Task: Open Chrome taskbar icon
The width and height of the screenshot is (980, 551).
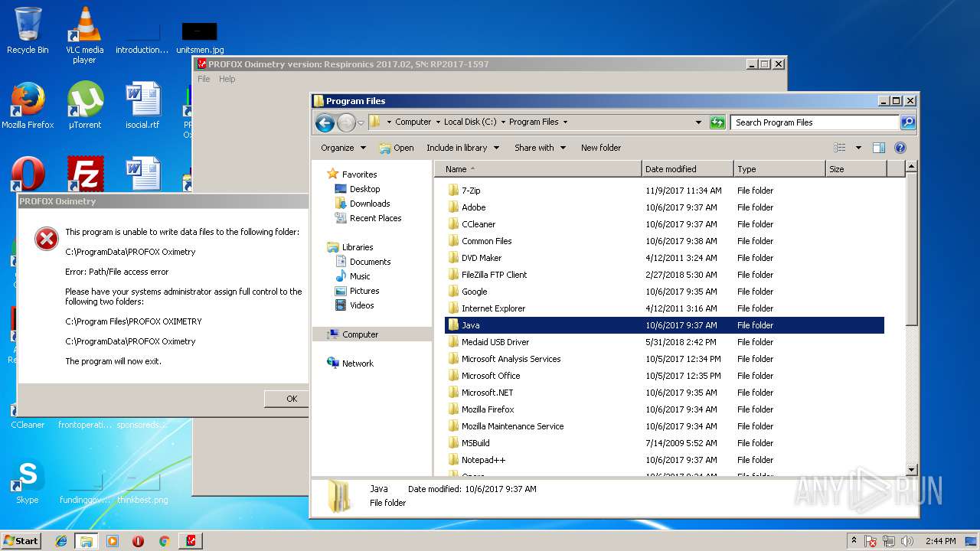Action: (164, 541)
